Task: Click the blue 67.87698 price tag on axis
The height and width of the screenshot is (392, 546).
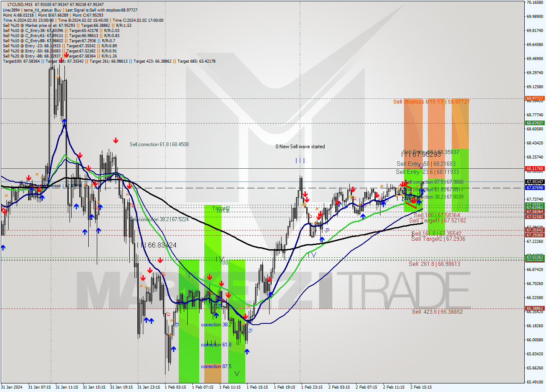Action: tap(535, 187)
